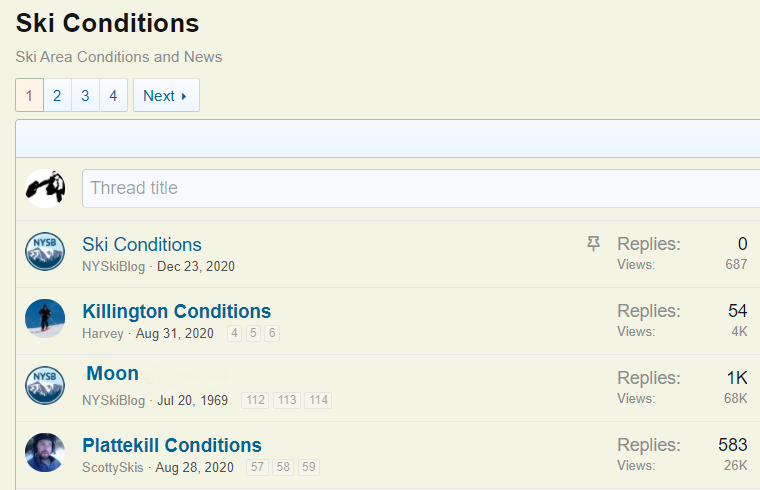Select page 2 in pagination
760x490 pixels.
tap(57, 96)
